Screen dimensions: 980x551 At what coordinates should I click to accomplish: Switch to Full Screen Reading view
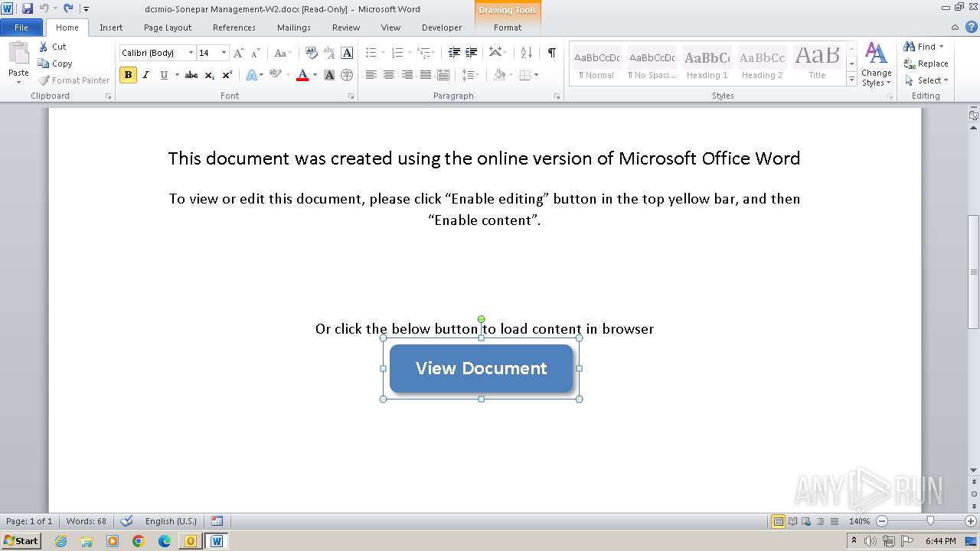pos(792,521)
